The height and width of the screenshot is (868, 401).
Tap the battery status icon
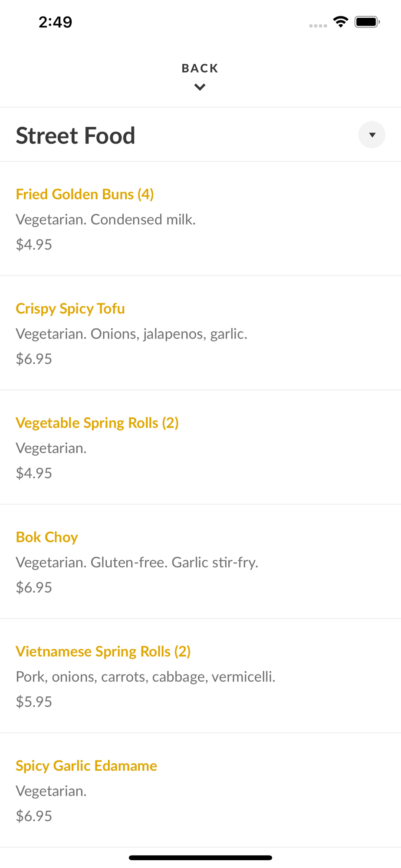pos(367,22)
